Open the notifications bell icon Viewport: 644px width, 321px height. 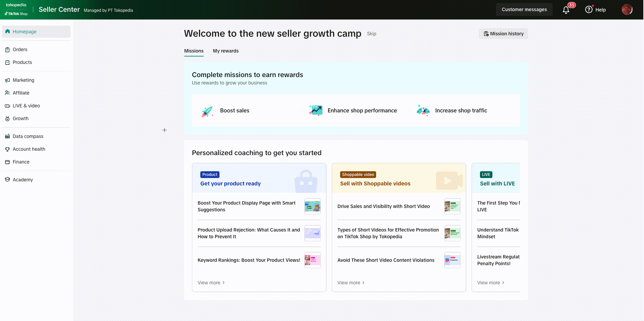(x=566, y=10)
